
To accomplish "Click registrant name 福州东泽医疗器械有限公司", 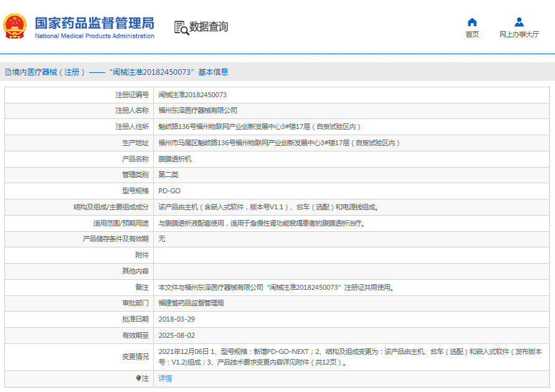I will tap(198, 110).
